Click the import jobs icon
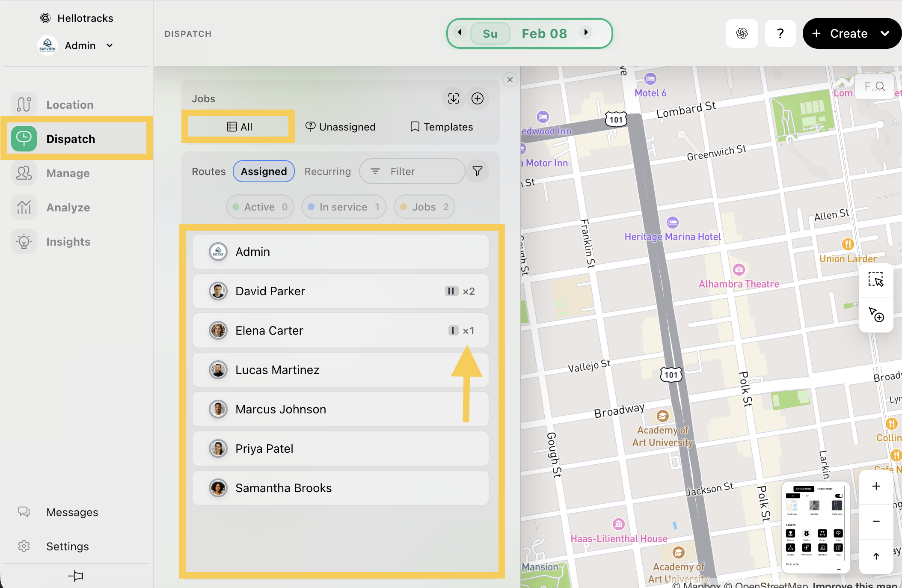Screen dimensions: 902x588 point(454,99)
